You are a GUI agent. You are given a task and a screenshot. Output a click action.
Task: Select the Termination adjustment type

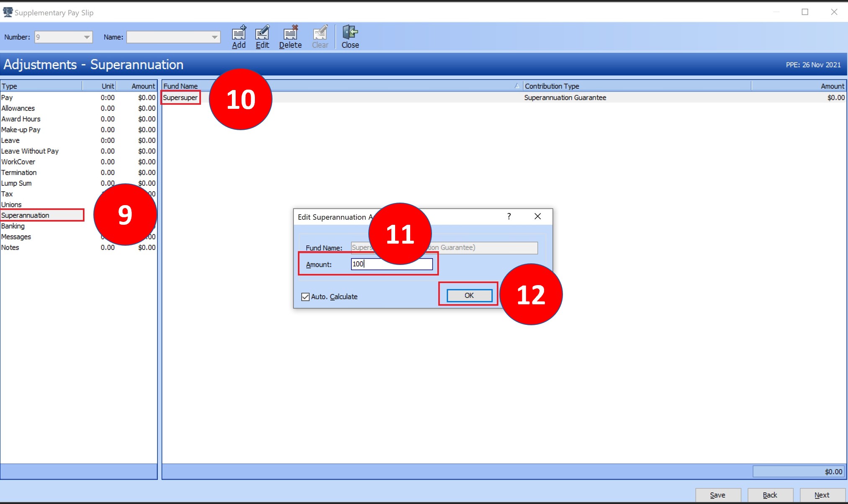tap(79, 172)
